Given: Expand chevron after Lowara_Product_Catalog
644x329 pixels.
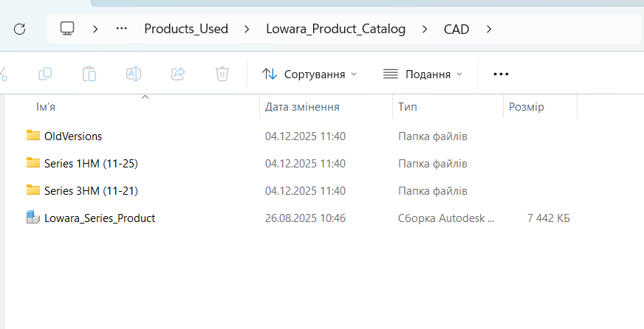Looking at the screenshot, I should click(425, 29).
